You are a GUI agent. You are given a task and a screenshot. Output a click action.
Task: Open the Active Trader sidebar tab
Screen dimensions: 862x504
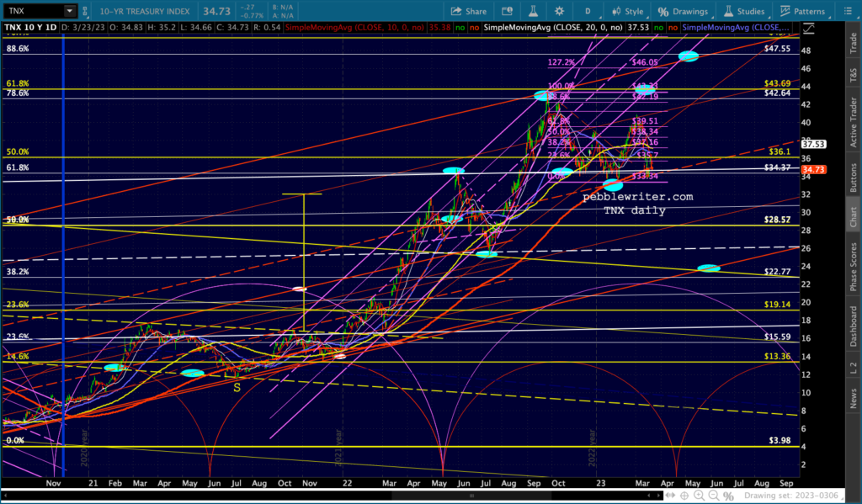[852, 120]
